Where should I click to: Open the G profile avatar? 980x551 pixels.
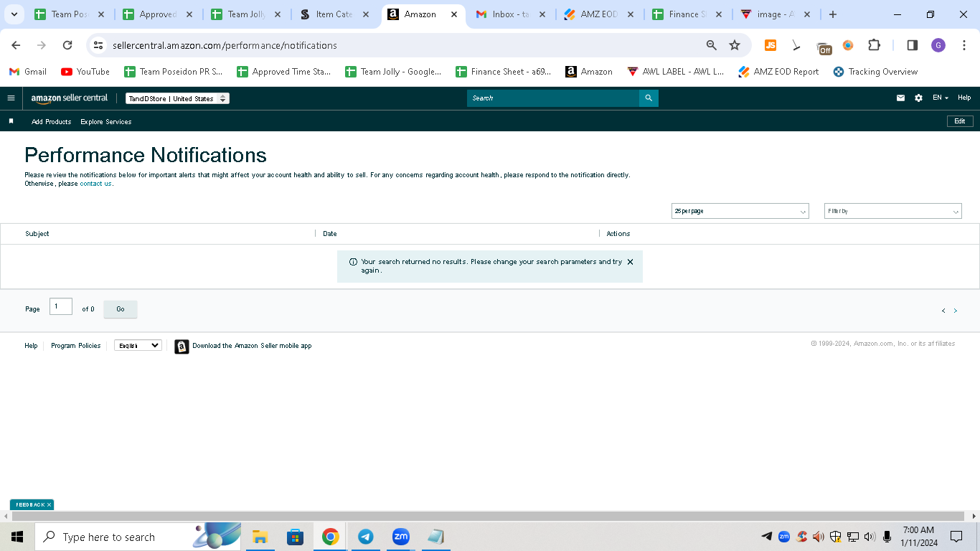tap(938, 45)
